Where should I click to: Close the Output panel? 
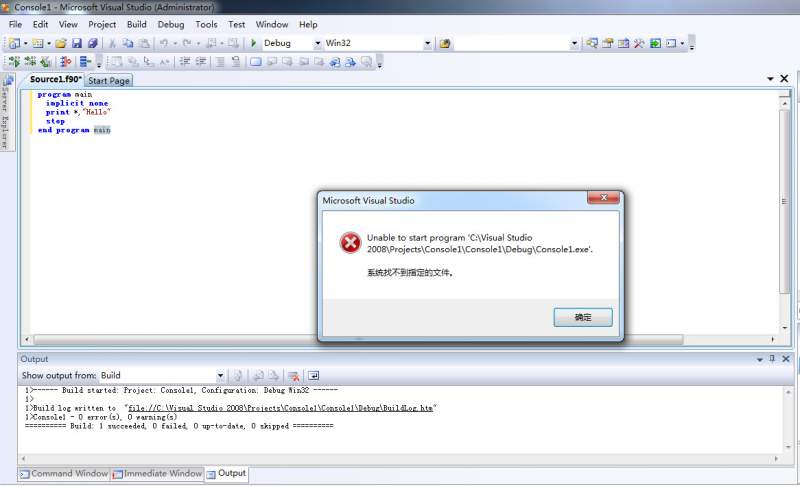point(786,359)
